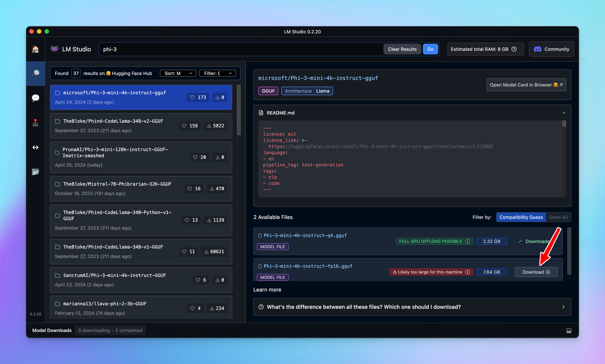The width and height of the screenshot is (605, 364).
Task: Click the 37 results count box
Action: pyautogui.click(x=76, y=73)
